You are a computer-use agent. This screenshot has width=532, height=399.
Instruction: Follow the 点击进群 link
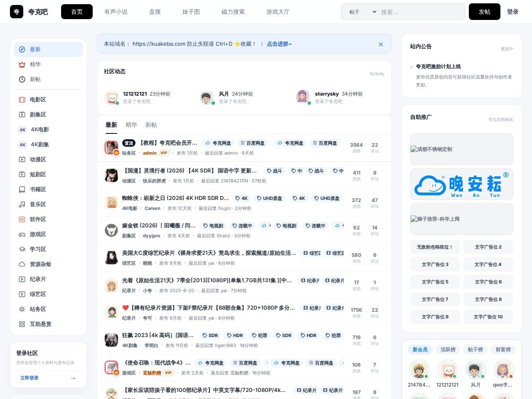(x=279, y=44)
